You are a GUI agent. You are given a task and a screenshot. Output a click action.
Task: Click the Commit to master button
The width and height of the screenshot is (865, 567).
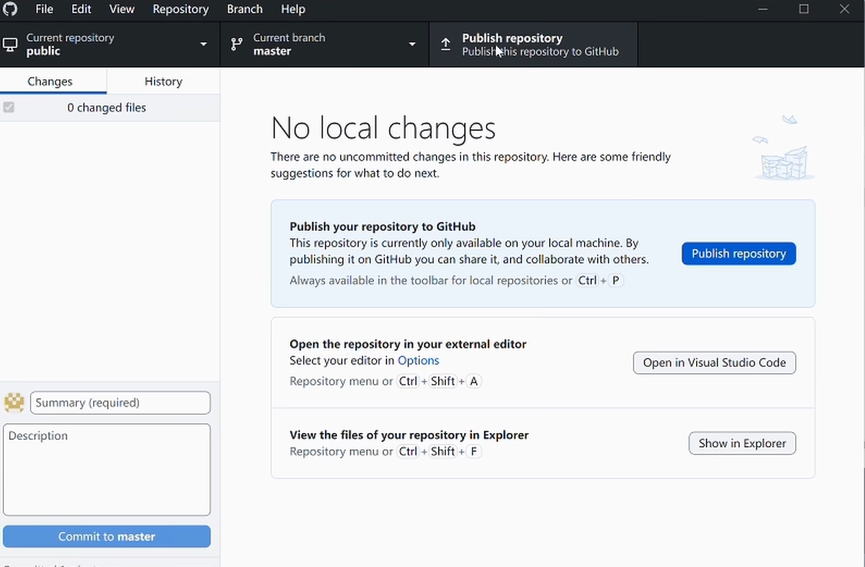click(106, 537)
